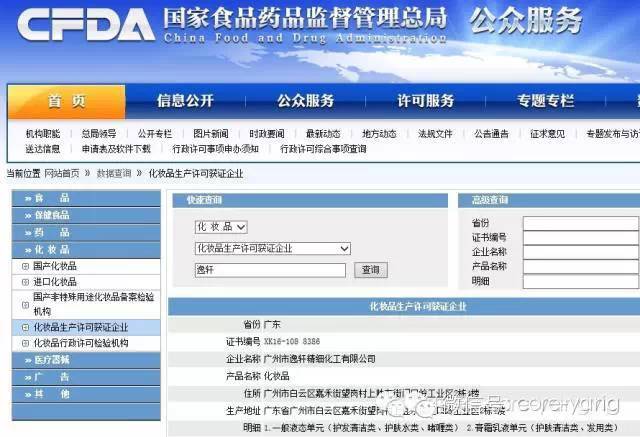The image size is (640, 437).
Task: Open 行政许可综合事项查询 link
Action: coord(323,149)
